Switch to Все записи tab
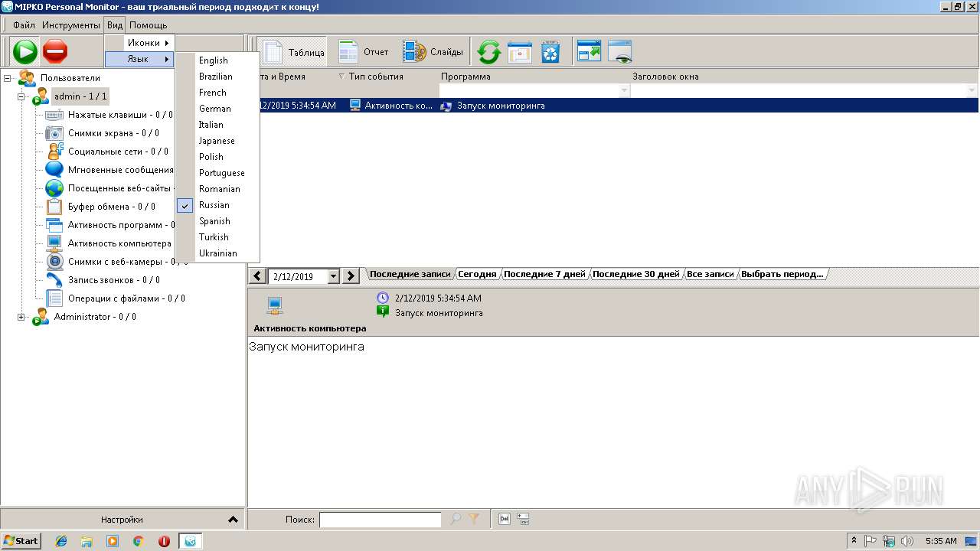Image resolution: width=980 pixels, height=551 pixels. coord(710,274)
